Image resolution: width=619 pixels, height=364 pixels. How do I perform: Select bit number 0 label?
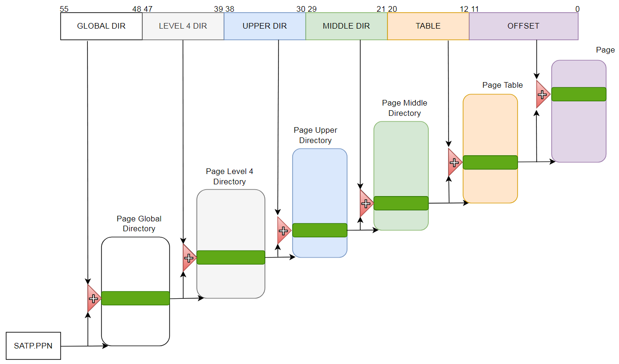click(x=577, y=9)
